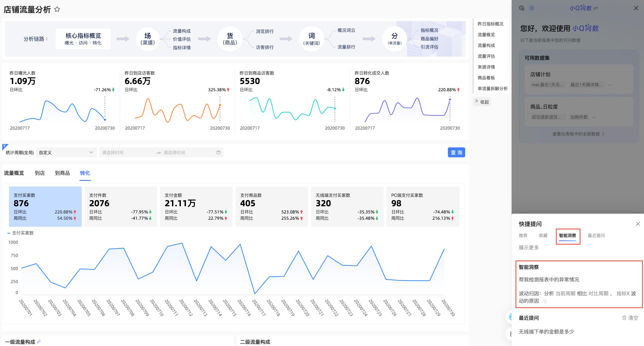The image size is (644, 346).
Task: Collapse the side navigation with 收起
Action: click(x=482, y=102)
